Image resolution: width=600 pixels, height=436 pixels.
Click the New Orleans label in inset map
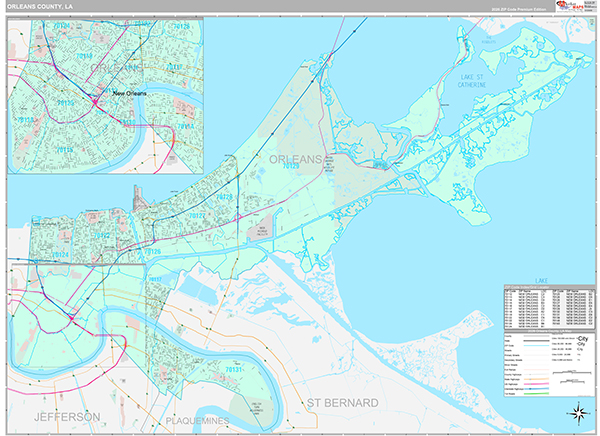click(x=129, y=94)
